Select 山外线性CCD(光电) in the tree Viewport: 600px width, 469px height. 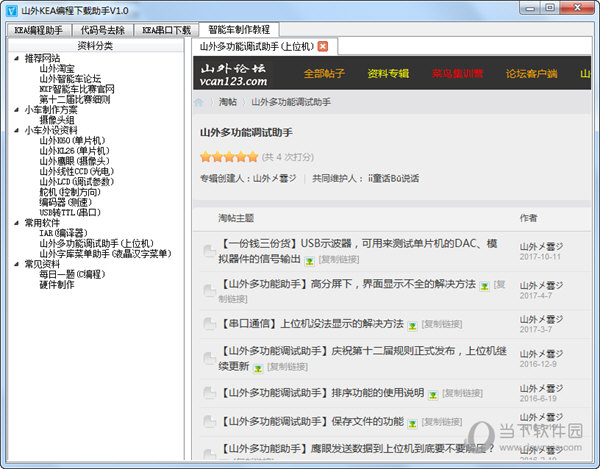point(77,171)
